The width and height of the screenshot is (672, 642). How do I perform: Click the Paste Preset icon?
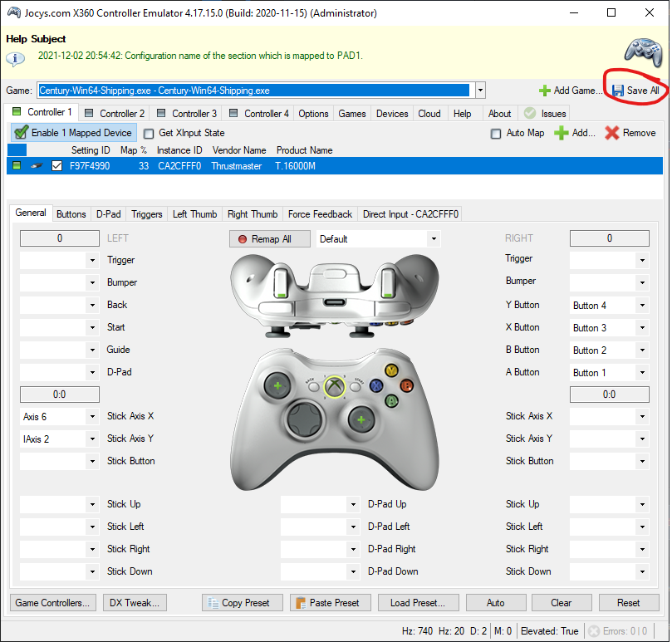[x=300, y=602]
